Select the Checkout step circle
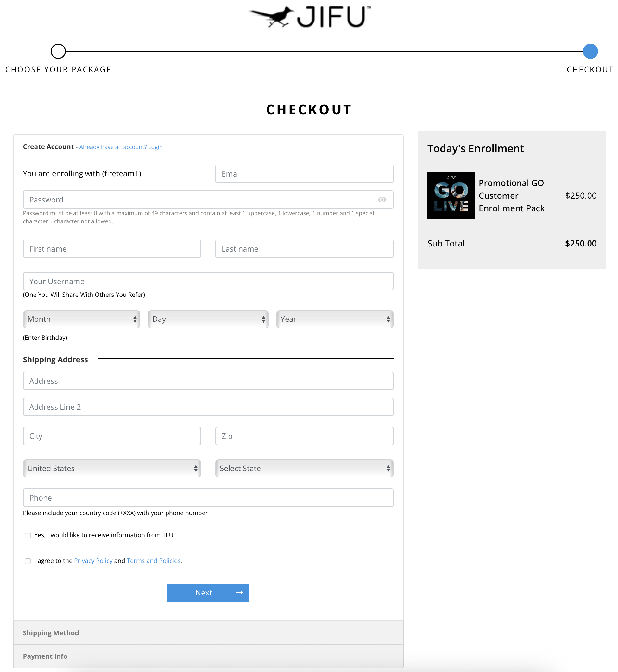Viewport: 618px width, 672px height. click(590, 52)
